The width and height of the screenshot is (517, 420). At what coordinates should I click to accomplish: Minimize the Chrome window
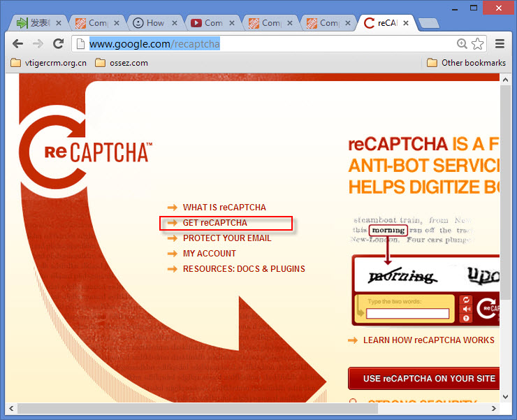point(455,8)
